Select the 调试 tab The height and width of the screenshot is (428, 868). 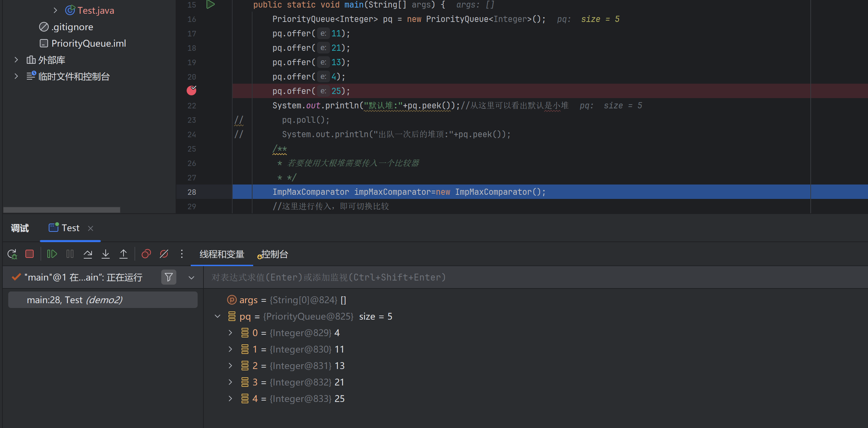coord(20,228)
